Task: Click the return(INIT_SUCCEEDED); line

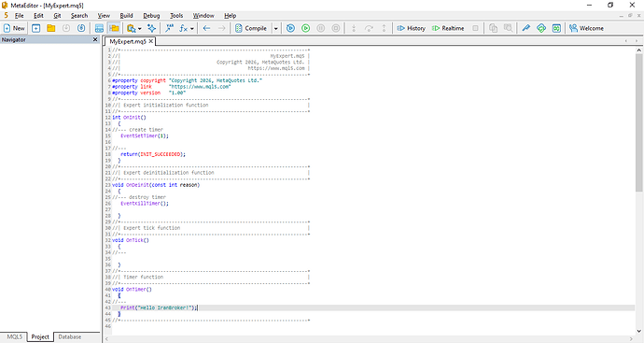Action: tap(153, 154)
